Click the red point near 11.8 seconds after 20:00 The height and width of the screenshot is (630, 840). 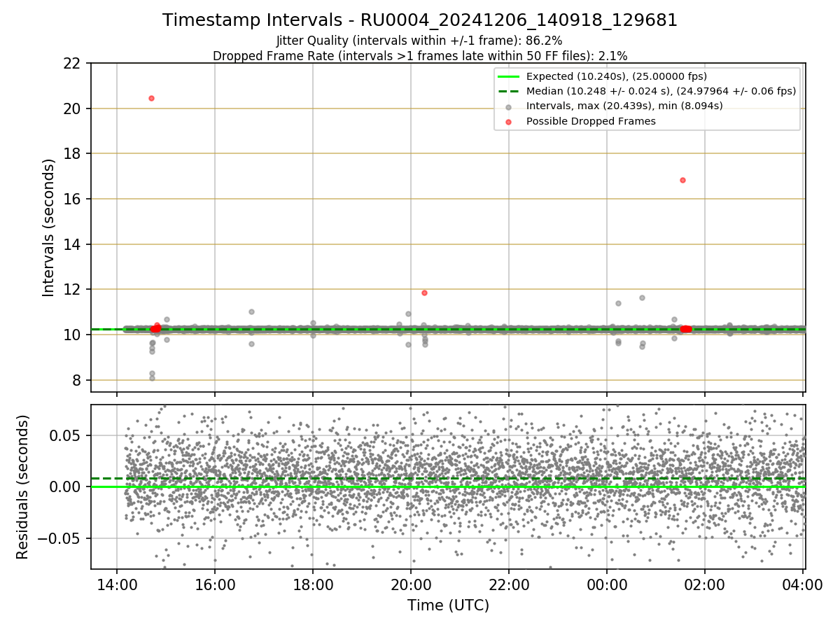[x=424, y=293]
